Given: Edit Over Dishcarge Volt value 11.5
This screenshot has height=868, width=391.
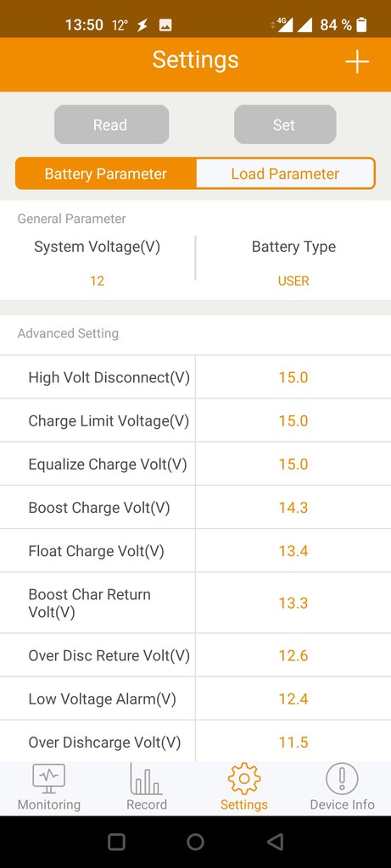Looking at the screenshot, I should 293,743.
